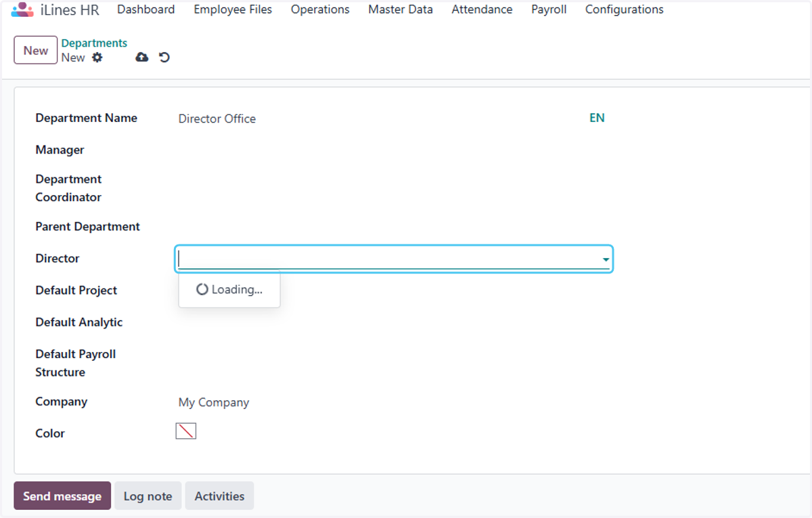
Task: Open the Operations menu
Action: coord(320,9)
